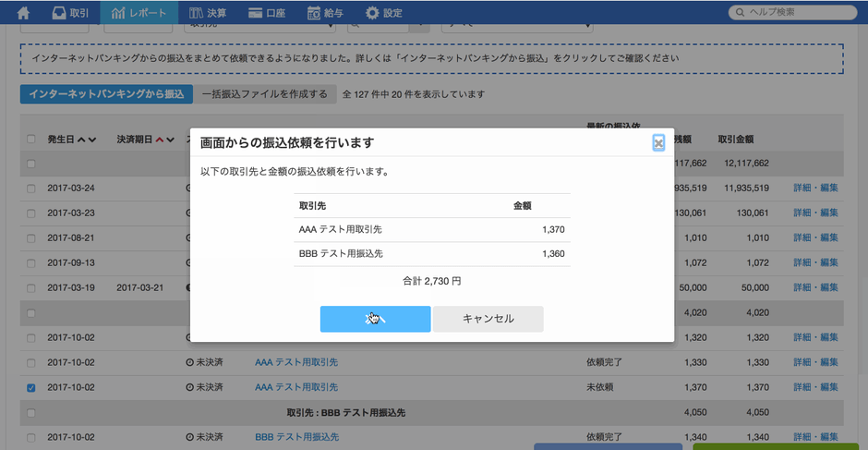Click 一括振込ファイルを作成する button
The image size is (868, 450).
click(x=264, y=94)
